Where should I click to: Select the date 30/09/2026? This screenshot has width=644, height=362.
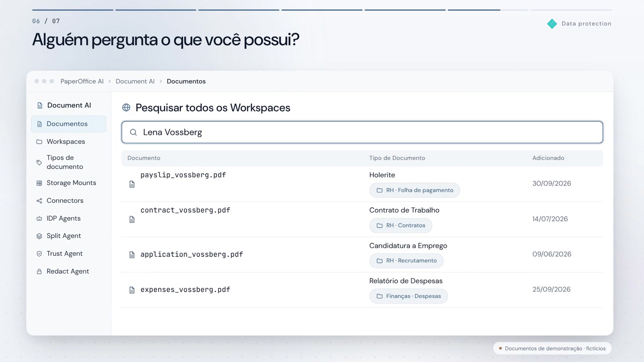point(551,183)
